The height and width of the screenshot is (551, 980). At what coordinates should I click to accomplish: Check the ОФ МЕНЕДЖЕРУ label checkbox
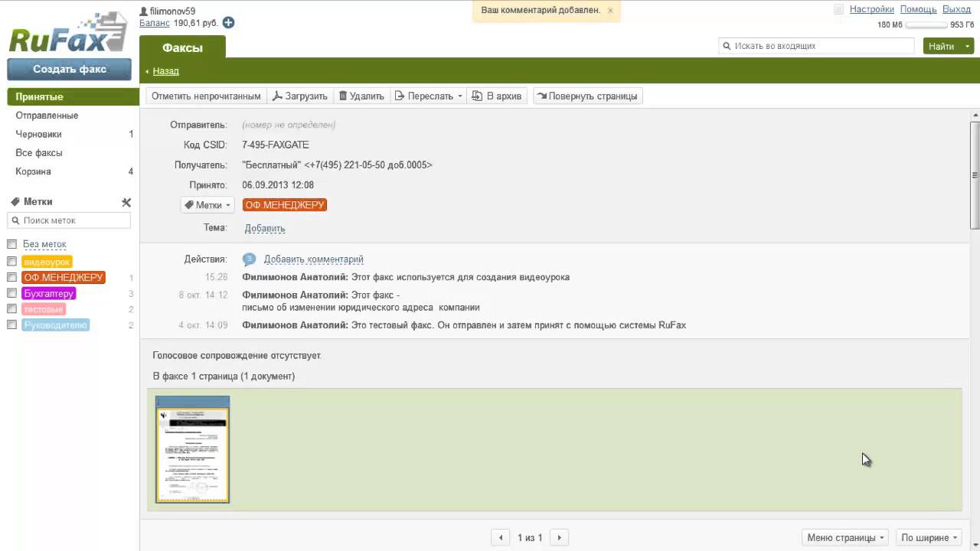[x=11, y=277]
